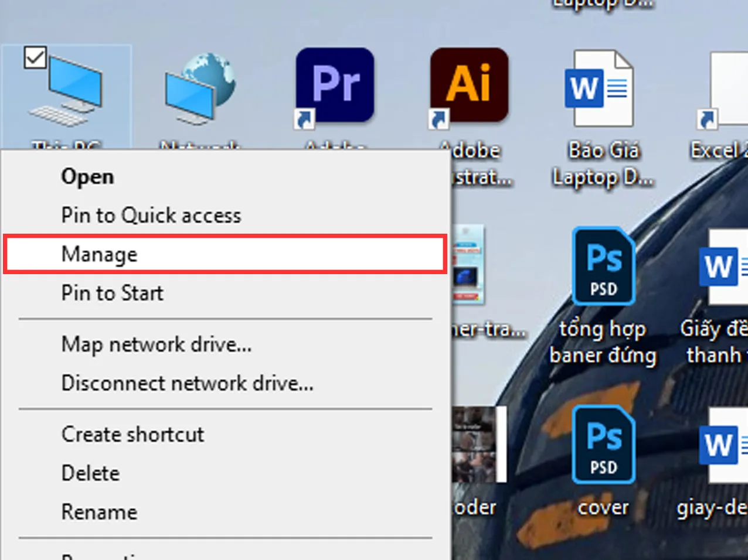Choose Open from the context menu
The width and height of the screenshot is (748, 560).
[x=87, y=177]
